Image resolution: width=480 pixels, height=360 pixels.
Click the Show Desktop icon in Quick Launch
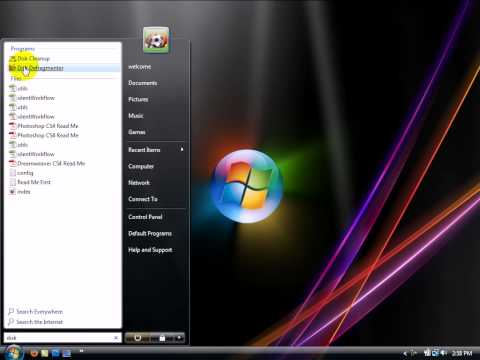pos(56,353)
